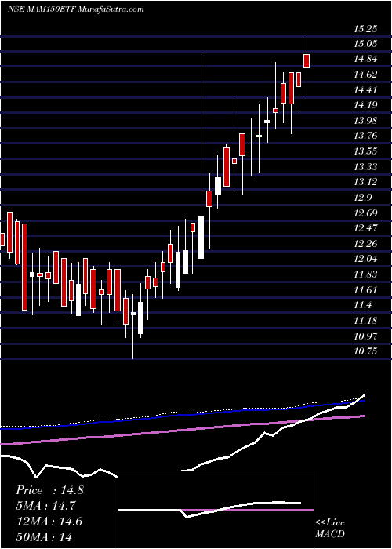Select the 12.69 price axis label
This screenshot has width=392, height=549.
[x=366, y=213]
